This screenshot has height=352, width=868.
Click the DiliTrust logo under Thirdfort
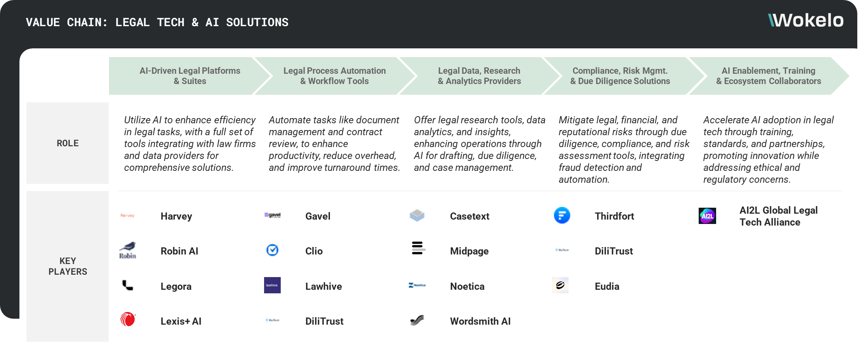pyautogui.click(x=562, y=250)
